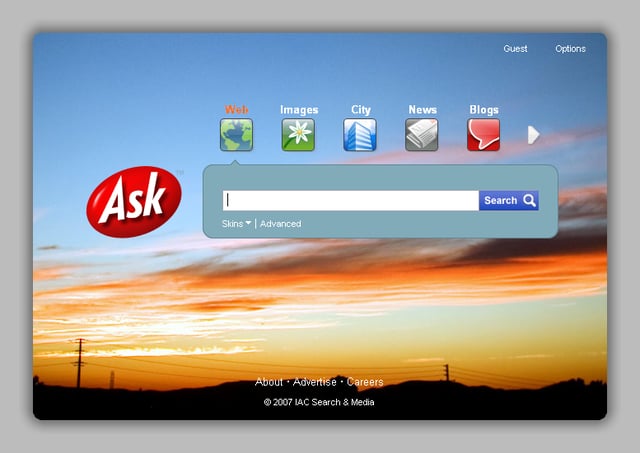Image resolution: width=640 pixels, height=453 pixels.
Task: Select the Web tab label
Action: click(x=236, y=110)
